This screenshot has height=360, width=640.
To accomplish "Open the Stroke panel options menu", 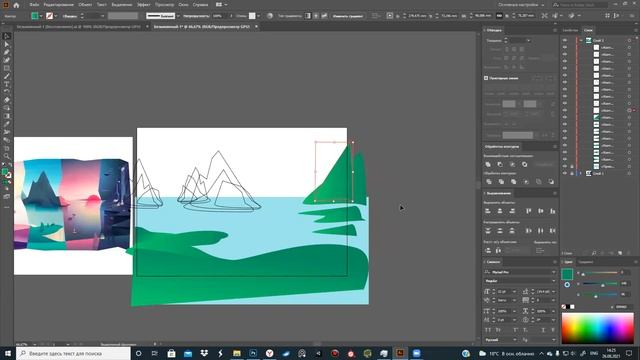I will click(555, 30).
